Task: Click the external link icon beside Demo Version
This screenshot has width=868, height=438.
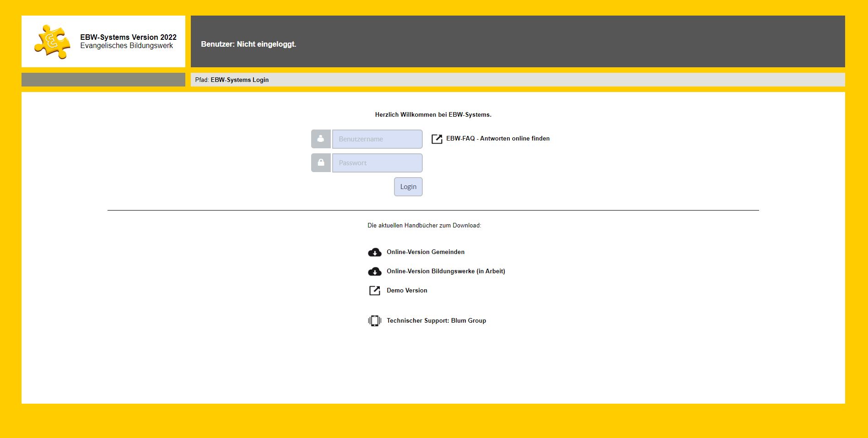Action: click(375, 291)
